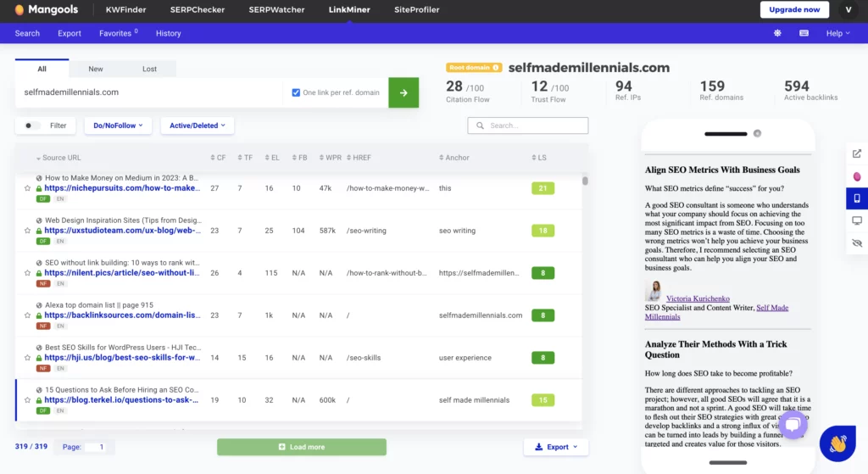Toggle the Filter switch
Viewport: 868px width, 474px height.
pyautogui.click(x=32, y=125)
